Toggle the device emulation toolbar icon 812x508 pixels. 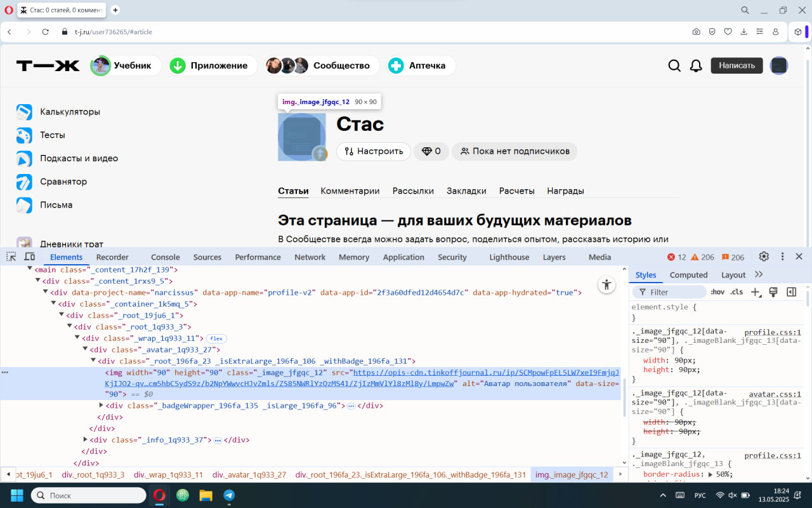[29, 257]
